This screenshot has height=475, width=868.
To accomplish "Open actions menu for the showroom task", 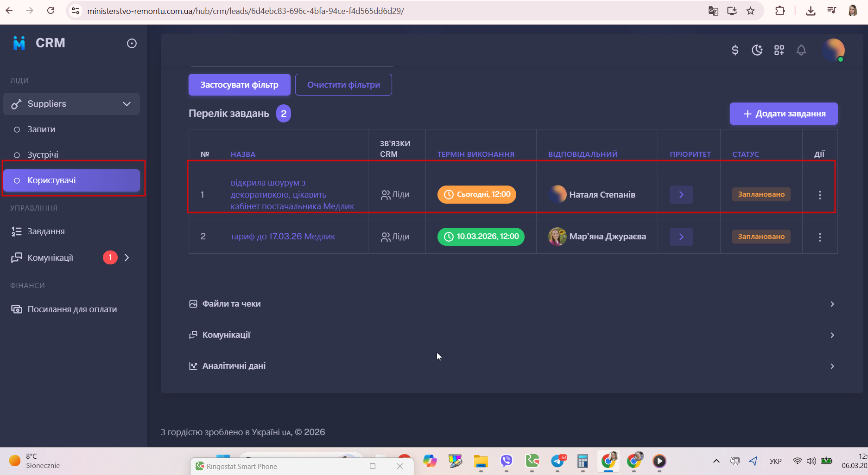I will [820, 195].
